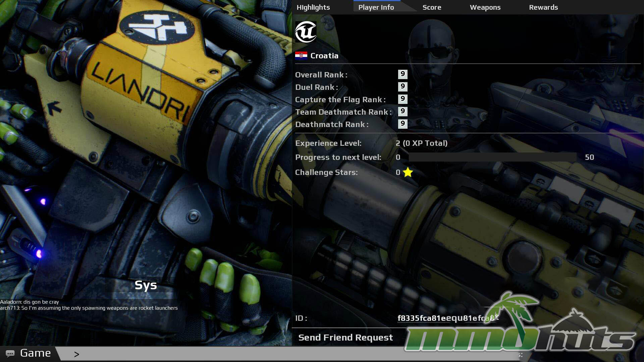The image size is (644, 362).
Task: Open the Game chat channel selector
Action: pos(35,353)
